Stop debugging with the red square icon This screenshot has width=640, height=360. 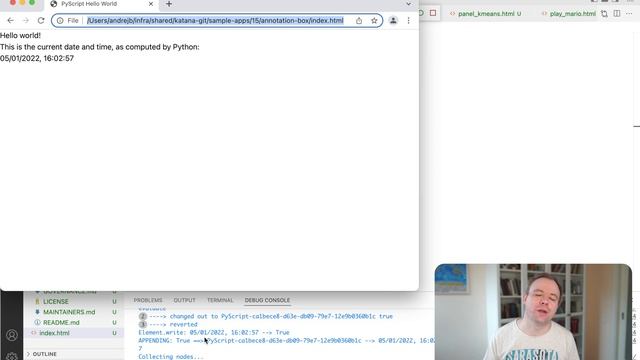click(x=433, y=13)
